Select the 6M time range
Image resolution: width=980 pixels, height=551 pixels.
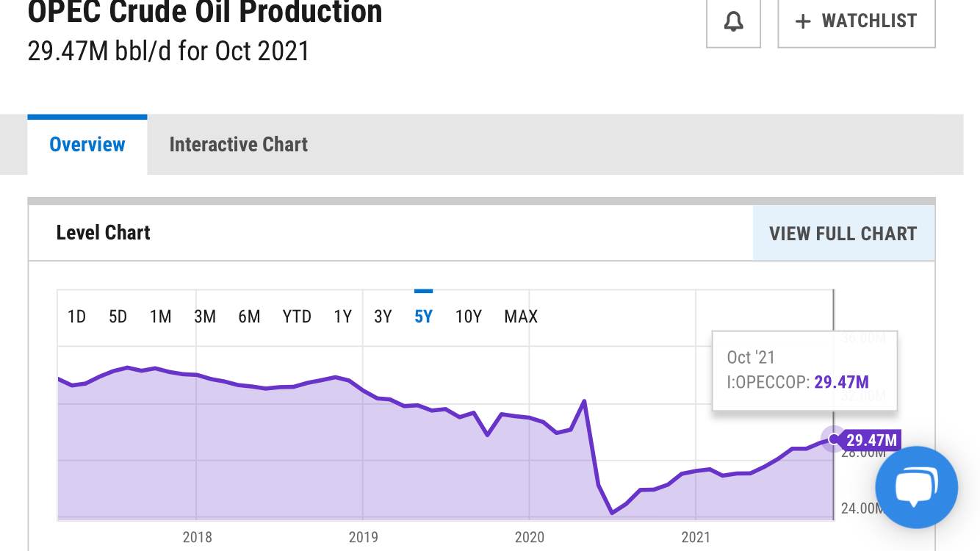coord(249,317)
